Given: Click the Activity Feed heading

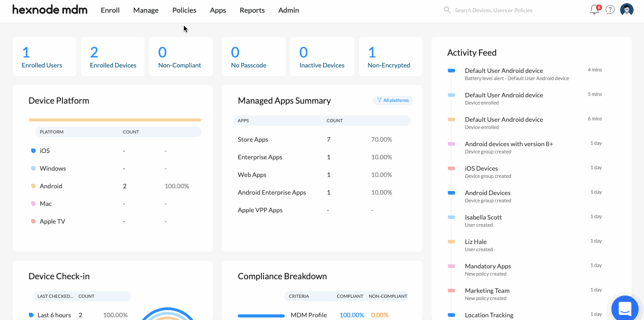Looking at the screenshot, I should point(472,53).
